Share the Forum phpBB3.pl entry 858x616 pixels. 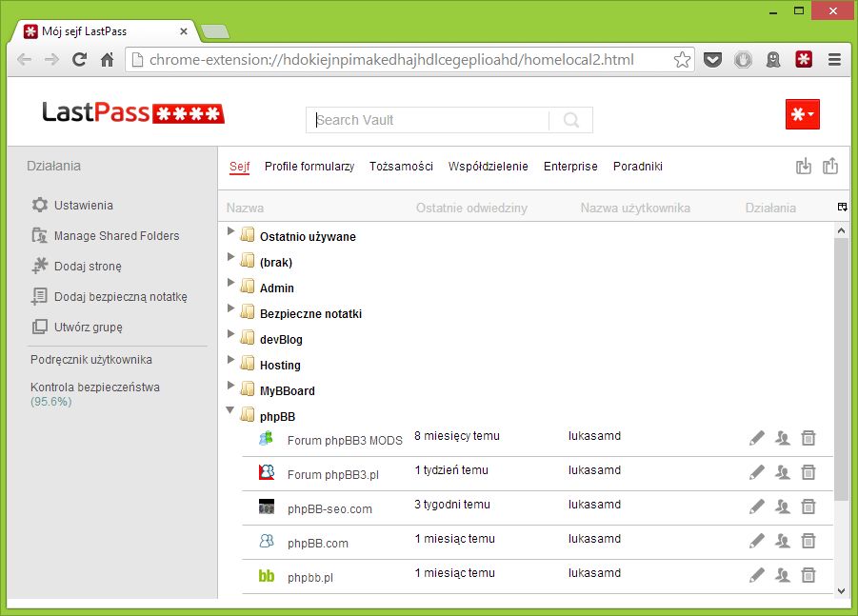coord(783,472)
